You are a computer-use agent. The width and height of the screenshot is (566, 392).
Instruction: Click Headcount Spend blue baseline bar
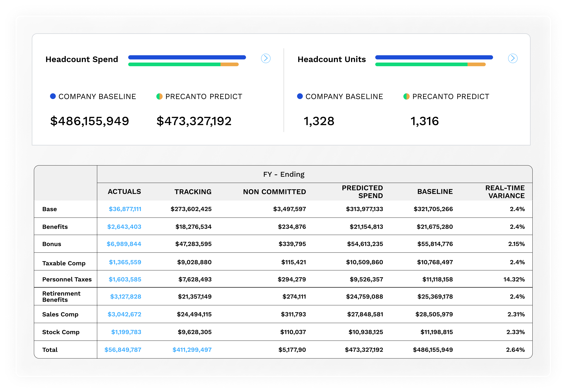[187, 57]
